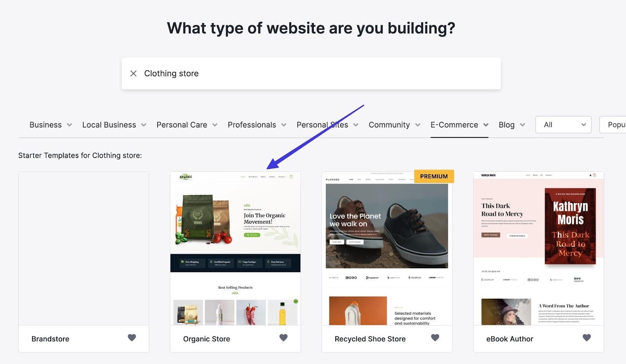Screen dimensions: 626x364
Task: Clear the Clothing store search text
Action: [x=133, y=74]
